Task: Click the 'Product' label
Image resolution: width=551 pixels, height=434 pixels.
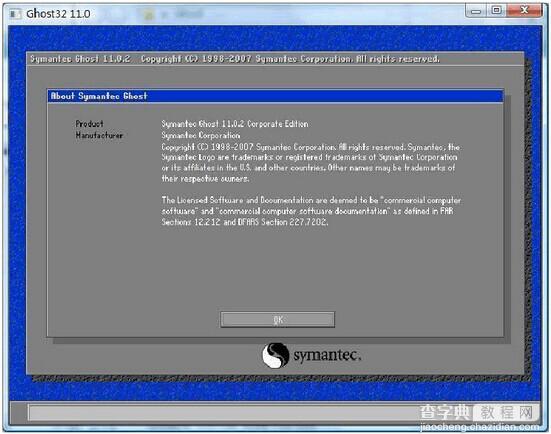Action: [x=89, y=124]
